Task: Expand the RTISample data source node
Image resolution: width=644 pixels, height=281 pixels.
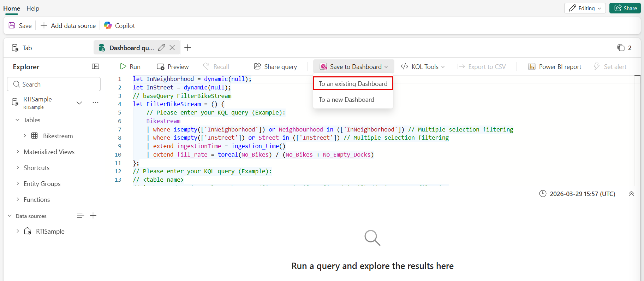Action: coord(18,231)
